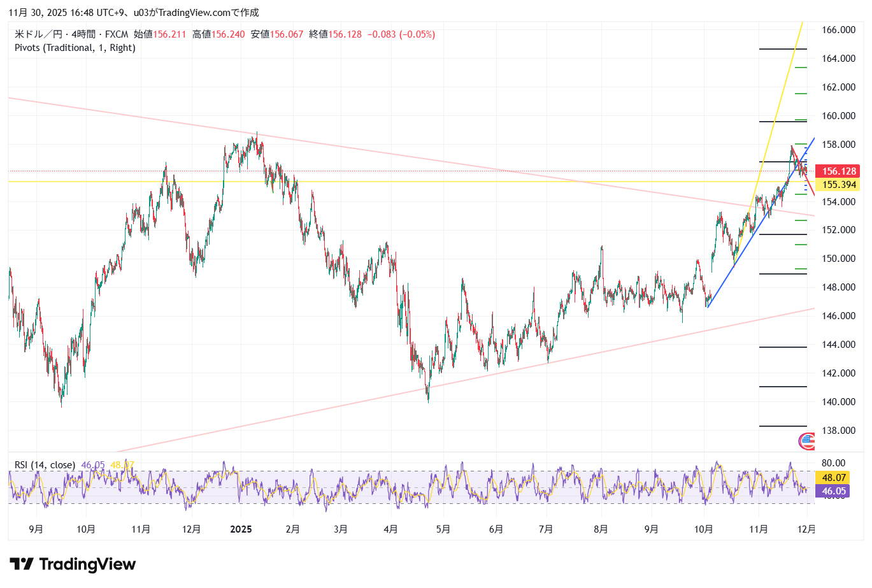Click the 166.000 price scale label
872x588 pixels.
click(x=838, y=30)
